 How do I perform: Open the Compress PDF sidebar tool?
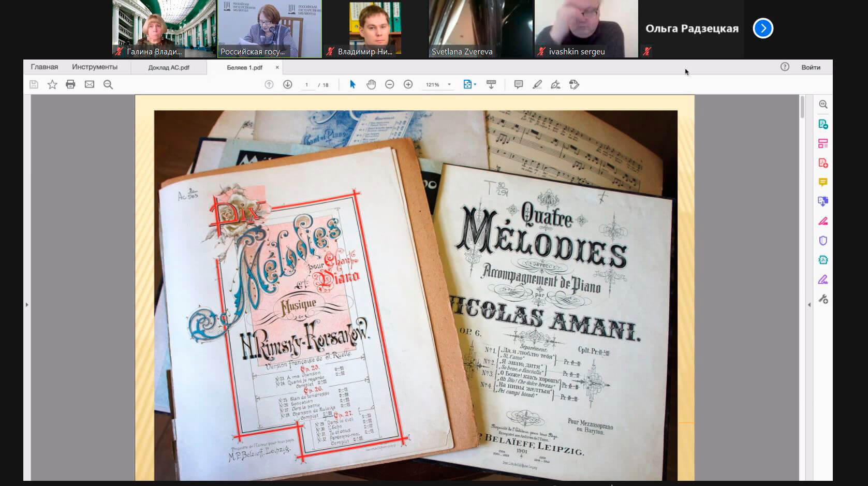point(823,260)
